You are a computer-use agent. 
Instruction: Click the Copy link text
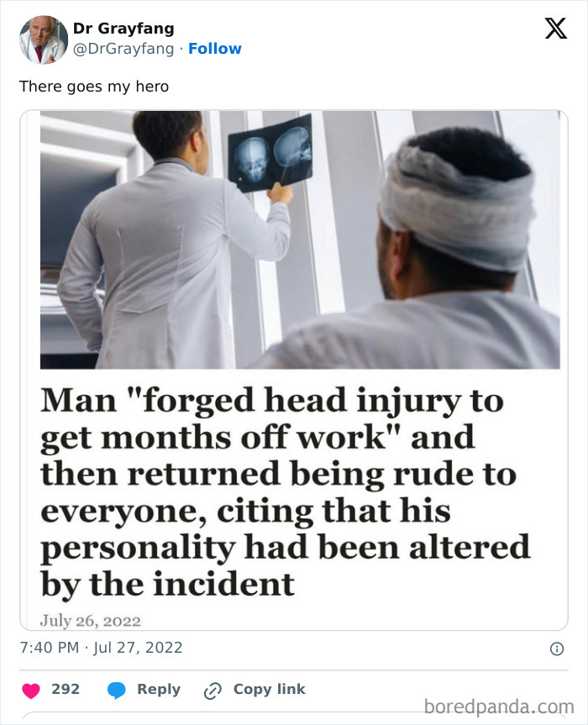pos(270,689)
